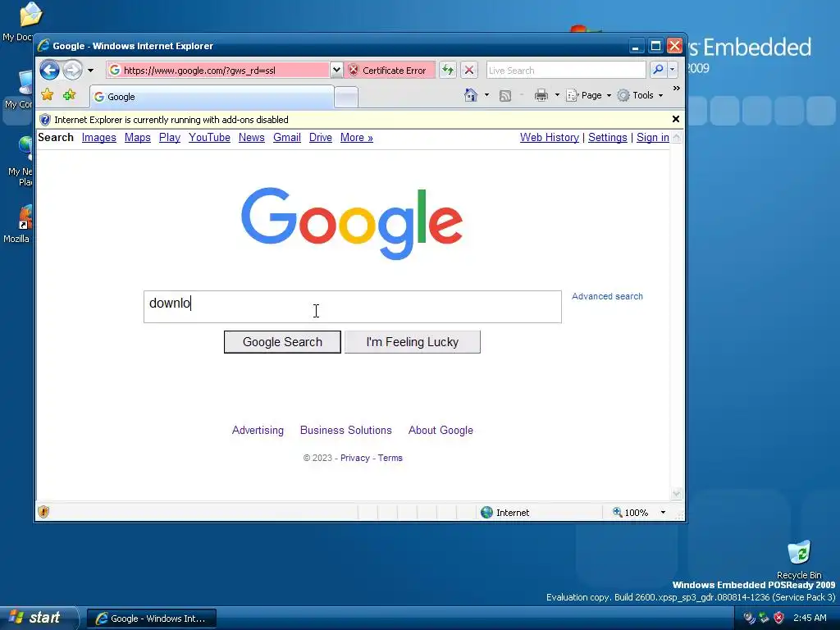Open the Images link
Image resolution: width=840 pixels, height=630 pixels.
pos(98,138)
